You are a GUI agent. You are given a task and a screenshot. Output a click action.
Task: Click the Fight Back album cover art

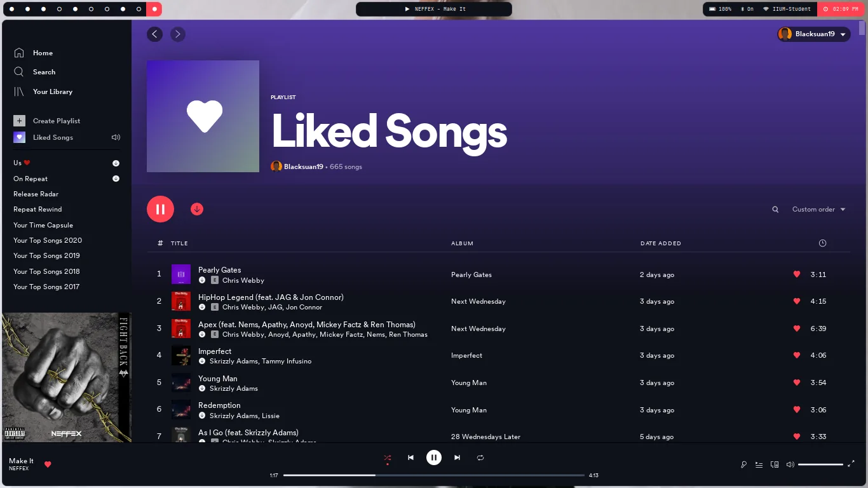click(67, 377)
